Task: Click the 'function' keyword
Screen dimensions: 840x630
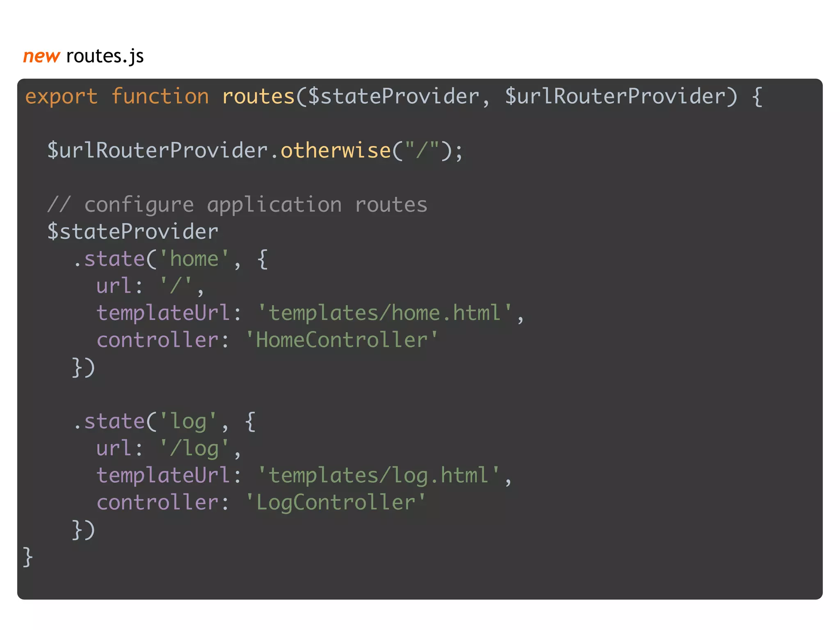Action: pos(160,97)
